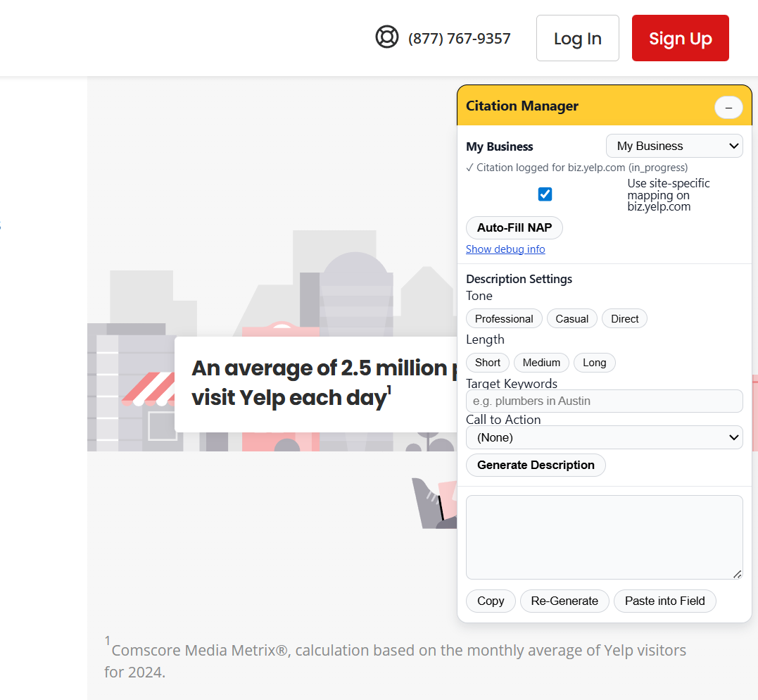Click the red Sign Up button
The width and height of the screenshot is (758, 700).
(x=680, y=39)
